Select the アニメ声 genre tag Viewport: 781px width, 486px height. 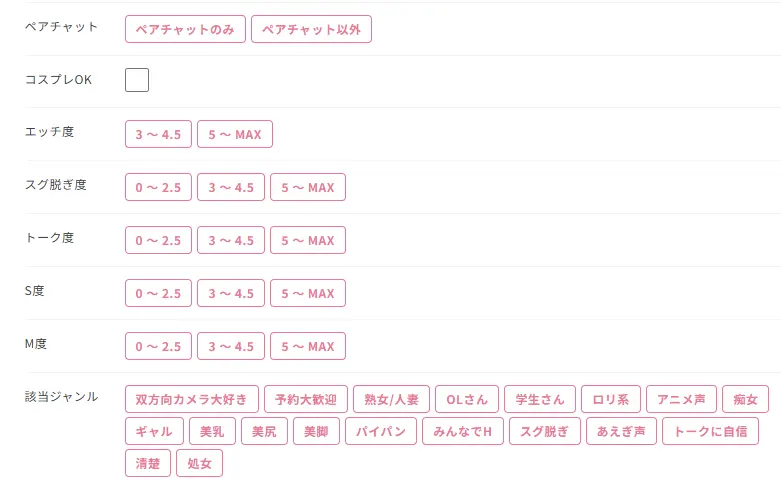click(x=681, y=399)
